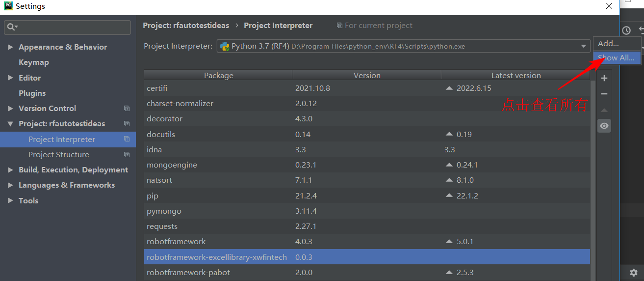Click the PyCharm logo in title bar
Viewport: 644px width, 281px height.
8,6
